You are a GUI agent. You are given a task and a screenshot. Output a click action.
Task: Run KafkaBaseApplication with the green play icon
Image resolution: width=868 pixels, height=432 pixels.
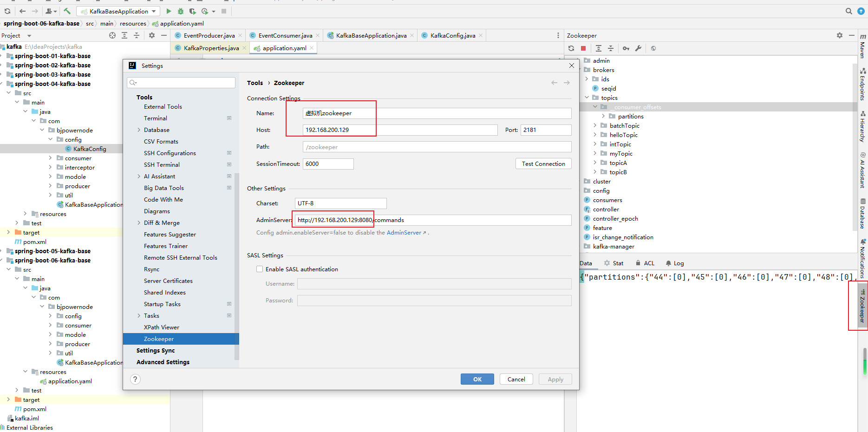tap(169, 11)
